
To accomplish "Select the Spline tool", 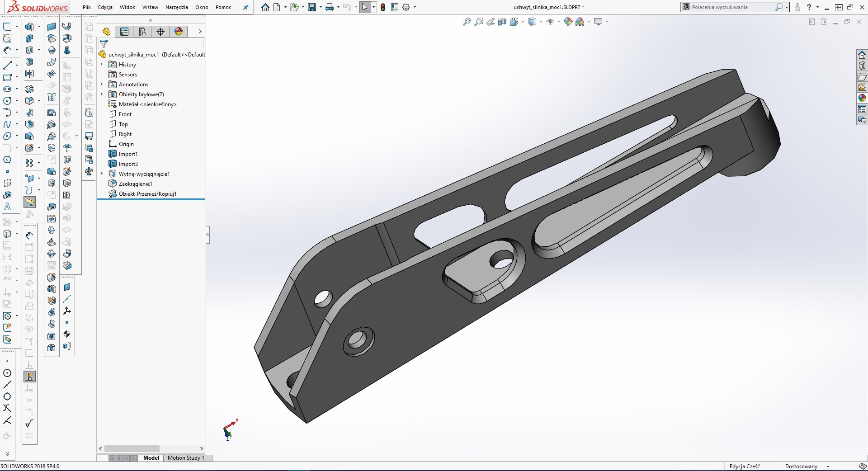I will (7, 124).
